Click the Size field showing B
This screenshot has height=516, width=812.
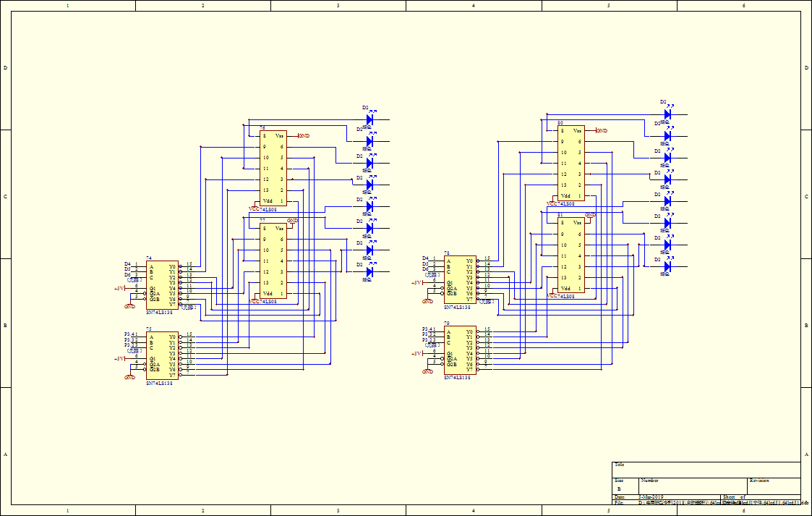619,489
